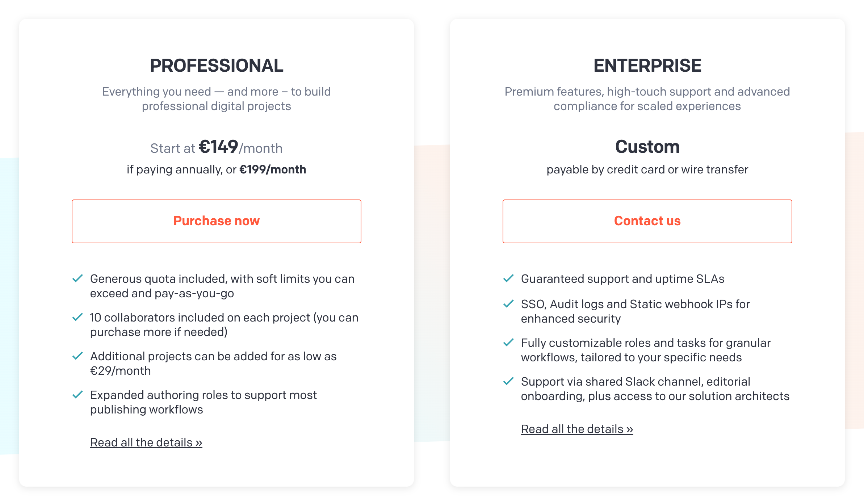Image resolution: width=864 pixels, height=504 pixels.
Task: Click checkmark next to Expanded authoring roles
Action: [x=77, y=395]
